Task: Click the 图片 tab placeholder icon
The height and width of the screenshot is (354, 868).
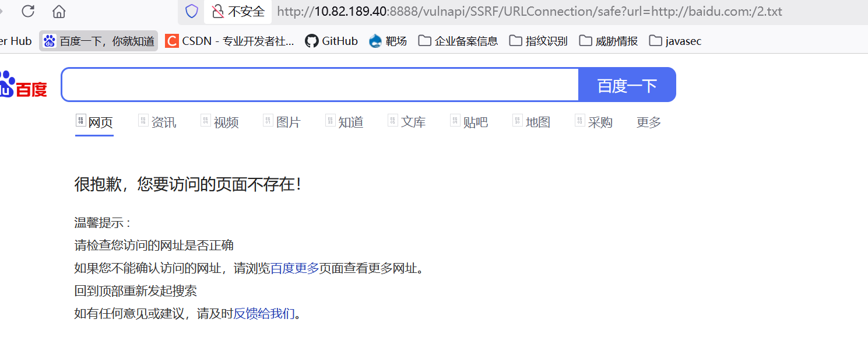Action: point(268,120)
